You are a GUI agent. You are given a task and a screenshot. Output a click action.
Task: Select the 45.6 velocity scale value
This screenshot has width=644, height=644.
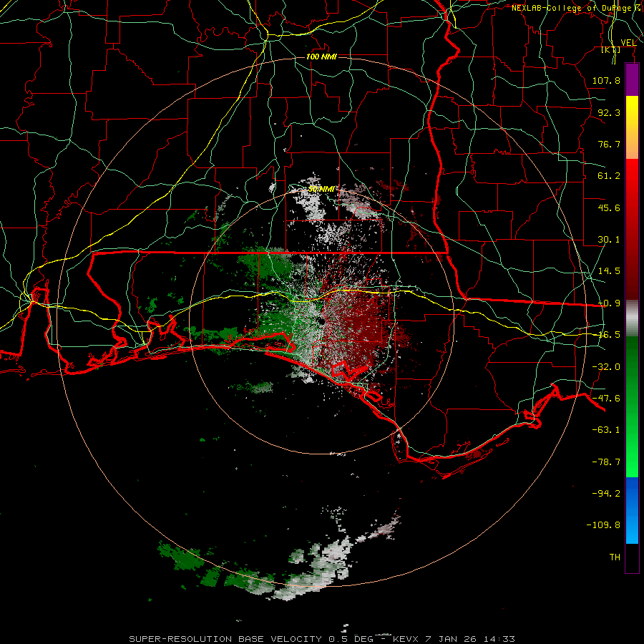pos(609,208)
